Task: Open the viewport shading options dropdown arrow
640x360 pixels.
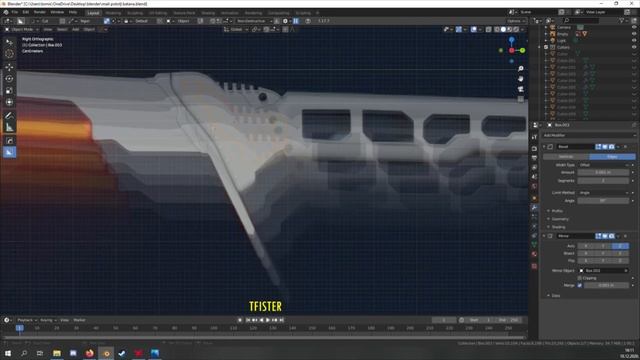Action: tap(522, 29)
